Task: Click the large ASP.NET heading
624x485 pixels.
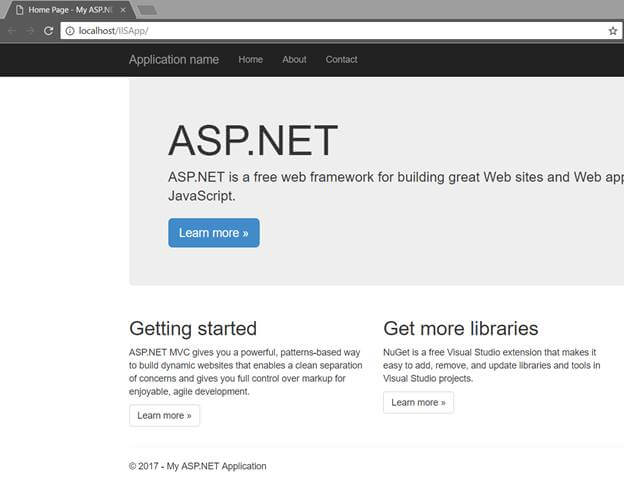Action: click(253, 140)
